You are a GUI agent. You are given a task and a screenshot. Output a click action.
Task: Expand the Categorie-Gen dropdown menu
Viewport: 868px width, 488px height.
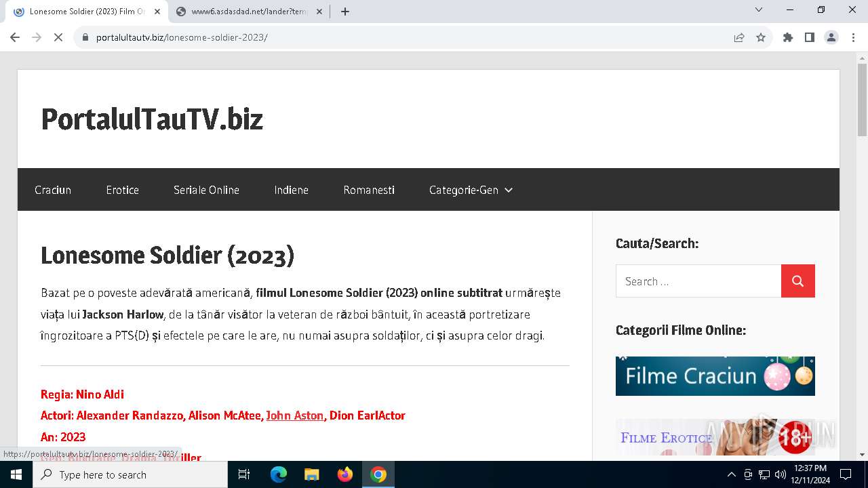(471, 190)
